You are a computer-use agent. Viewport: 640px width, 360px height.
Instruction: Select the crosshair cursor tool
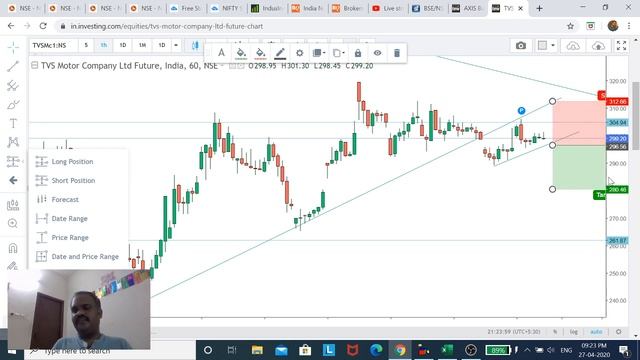13,47
